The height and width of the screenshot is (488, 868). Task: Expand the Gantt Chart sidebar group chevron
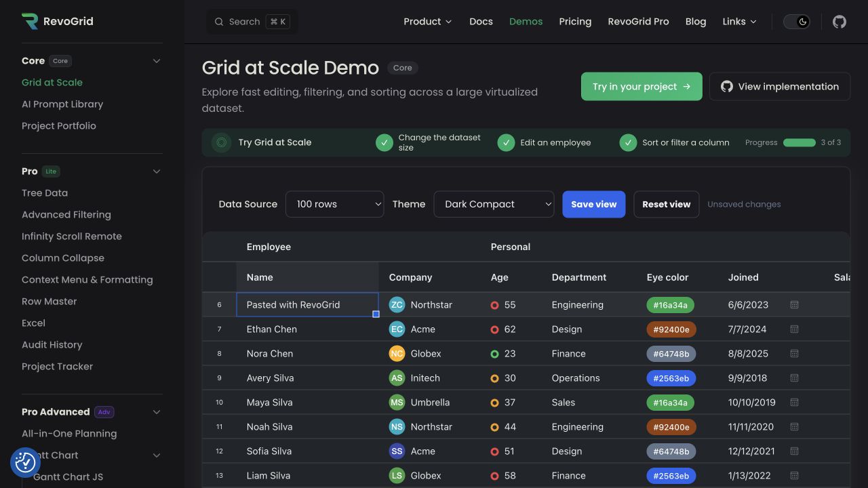(x=157, y=455)
